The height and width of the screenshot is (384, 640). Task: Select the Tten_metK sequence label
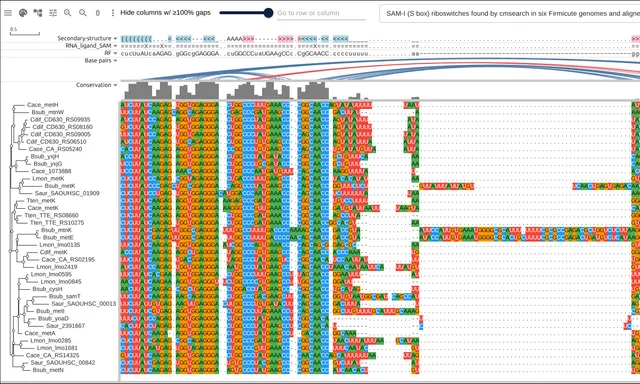pos(41,200)
